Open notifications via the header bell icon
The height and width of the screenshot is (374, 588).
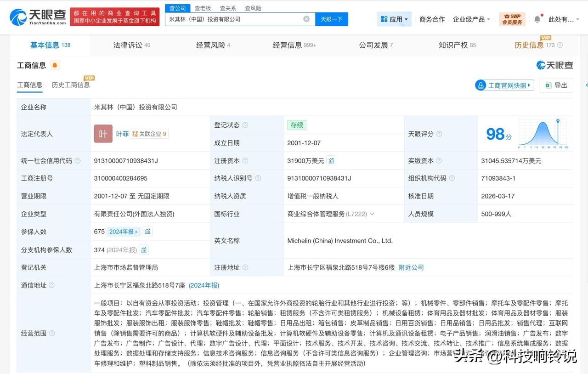click(x=537, y=19)
